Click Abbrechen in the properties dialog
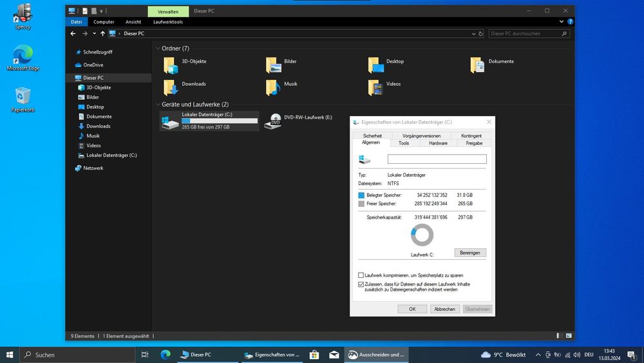The width and height of the screenshot is (644, 363). pyautogui.click(x=444, y=309)
